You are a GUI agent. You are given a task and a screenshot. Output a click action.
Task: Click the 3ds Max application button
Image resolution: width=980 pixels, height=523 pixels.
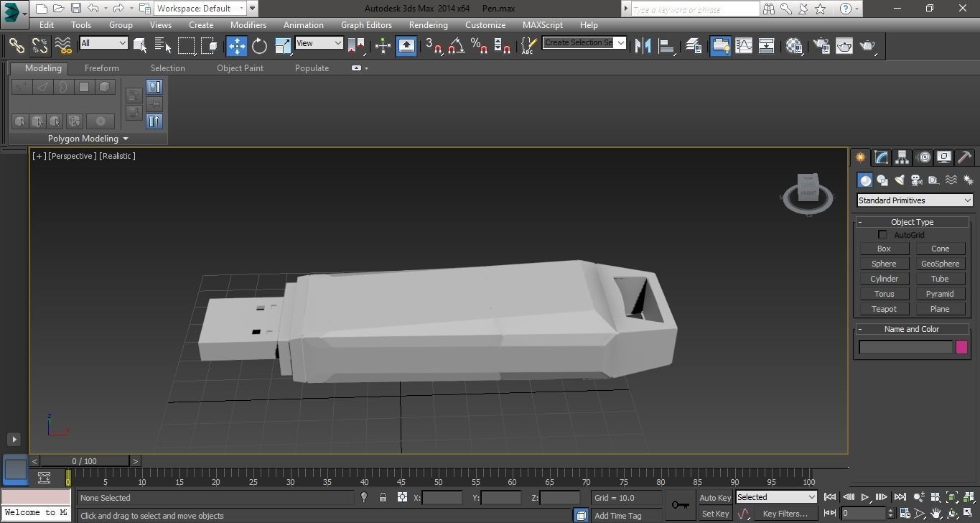click(12, 13)
